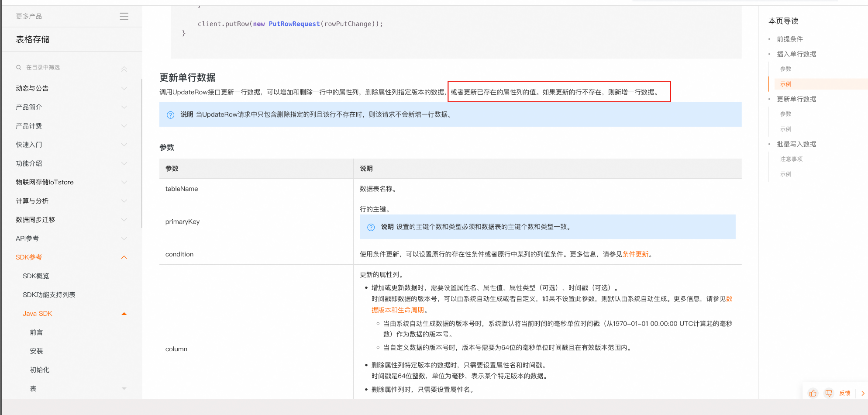
Task: Click the 反馈 feedback button
Action: tap(844, 393)
